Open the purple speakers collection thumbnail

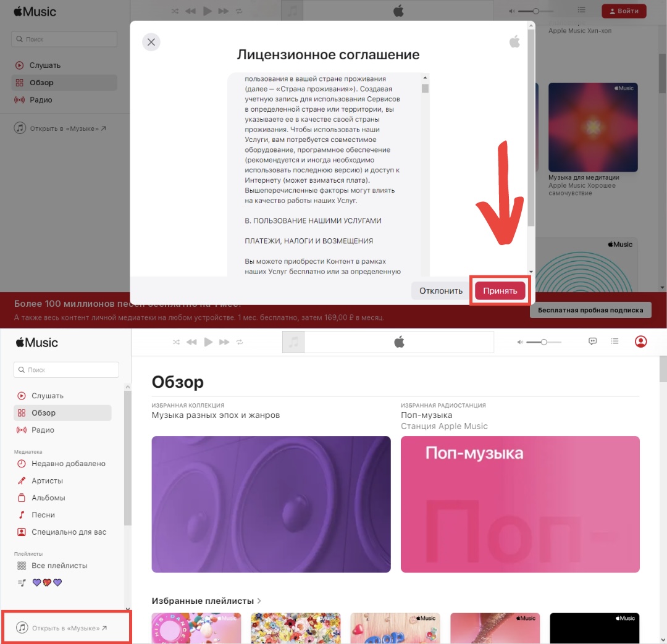click(271, 504)
